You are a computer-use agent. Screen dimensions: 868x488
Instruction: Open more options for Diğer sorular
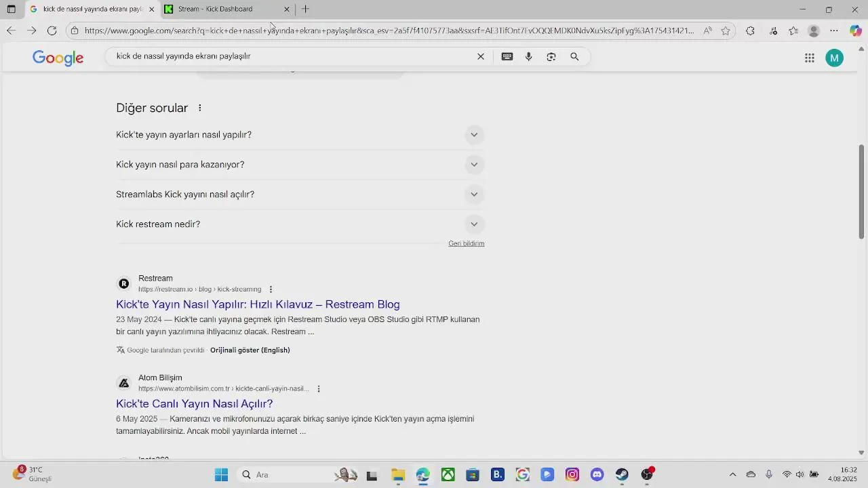click(x=199, y=108)
